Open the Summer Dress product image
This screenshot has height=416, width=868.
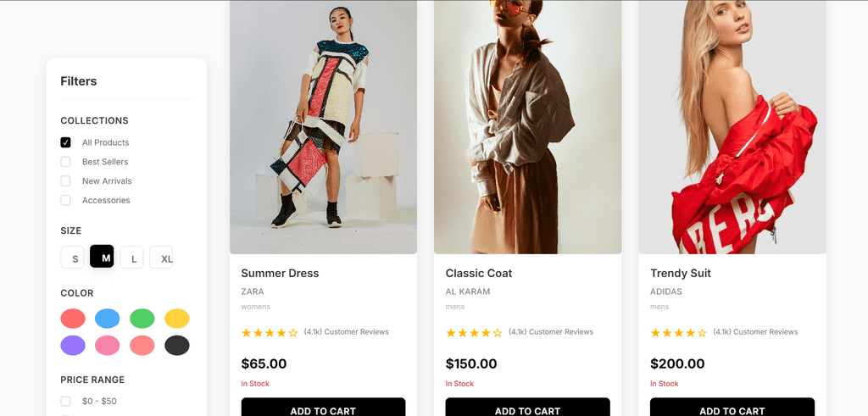pyautogui.click(x=323, y=127)
